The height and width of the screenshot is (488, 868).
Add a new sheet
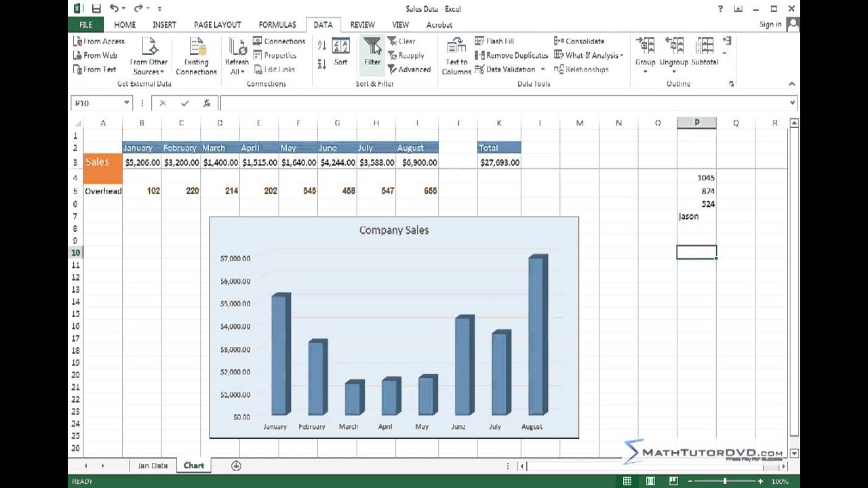(236, 466)
